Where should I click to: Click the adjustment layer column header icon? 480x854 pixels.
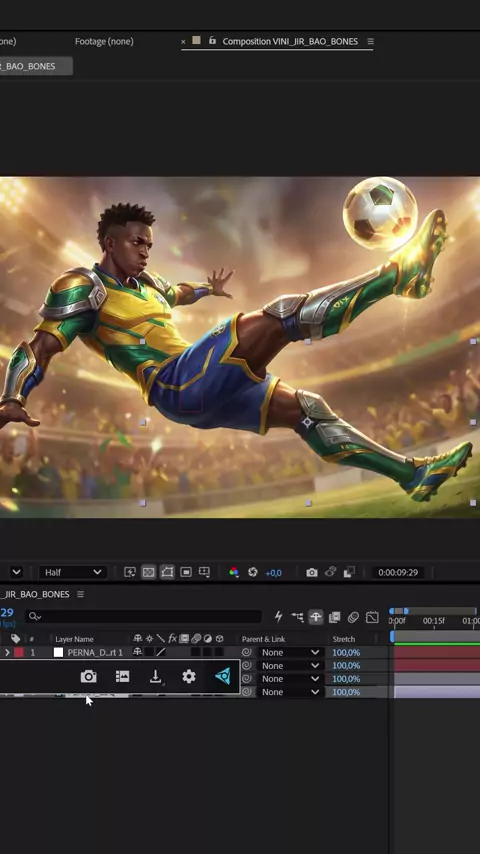[208, 638]
